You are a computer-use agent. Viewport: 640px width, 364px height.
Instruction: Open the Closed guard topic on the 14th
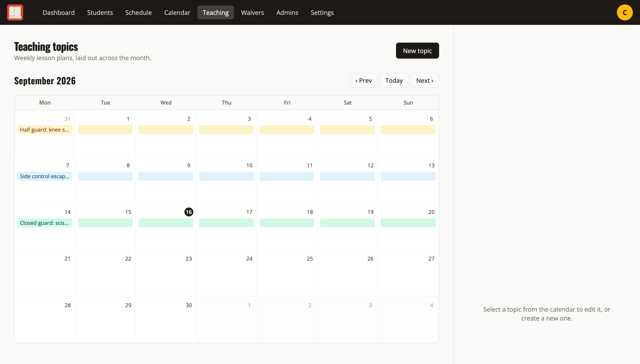tap(45, 223)
